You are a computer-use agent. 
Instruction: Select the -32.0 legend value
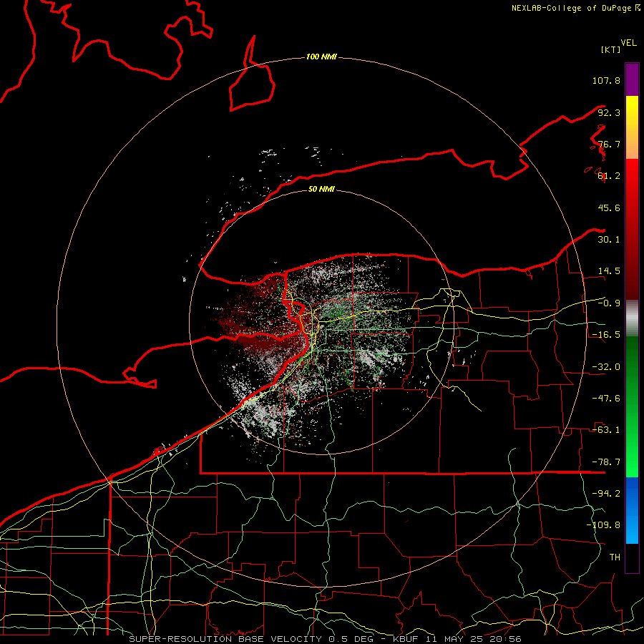(606, 367)
